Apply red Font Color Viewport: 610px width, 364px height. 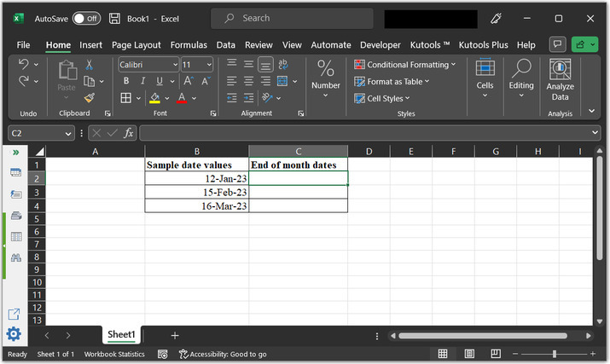[x=182, y=98]
